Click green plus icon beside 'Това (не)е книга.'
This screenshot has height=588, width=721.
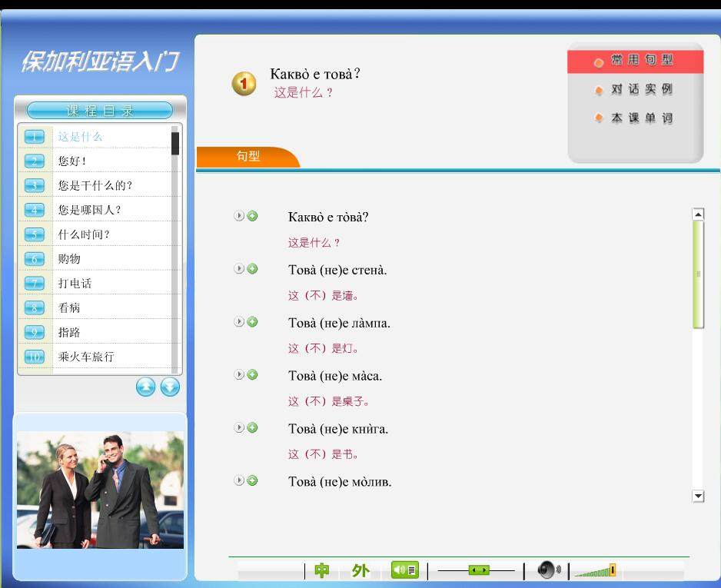(252, 428)
